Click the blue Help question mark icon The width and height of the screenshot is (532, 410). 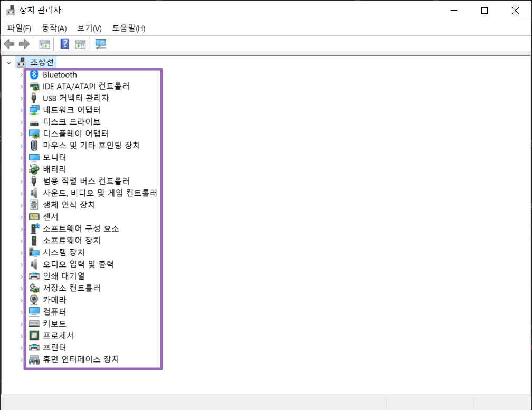[65, 44]
